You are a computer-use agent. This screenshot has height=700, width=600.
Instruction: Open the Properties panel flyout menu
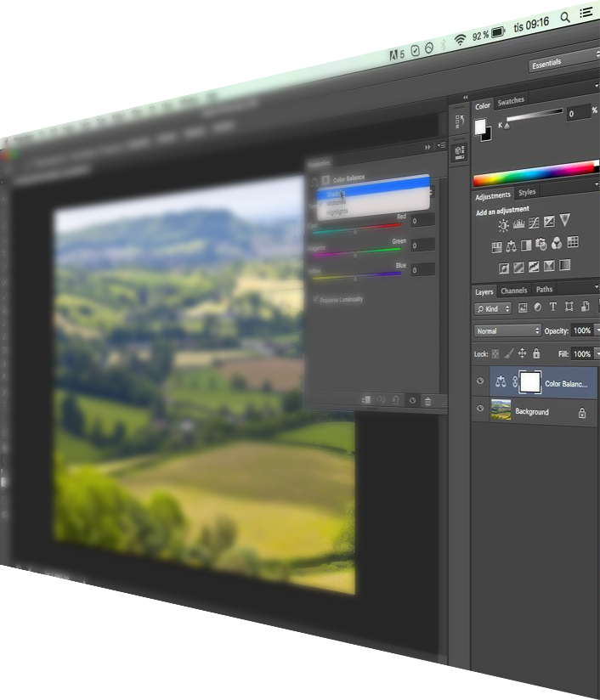441,145
